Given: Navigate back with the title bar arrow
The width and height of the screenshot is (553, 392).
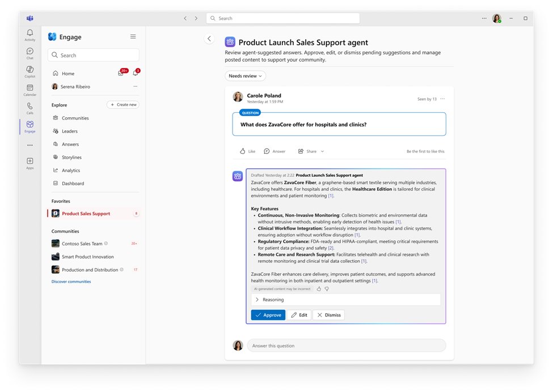Looking at the screenshot, I should pyautogui.click(x=185, y=18).
